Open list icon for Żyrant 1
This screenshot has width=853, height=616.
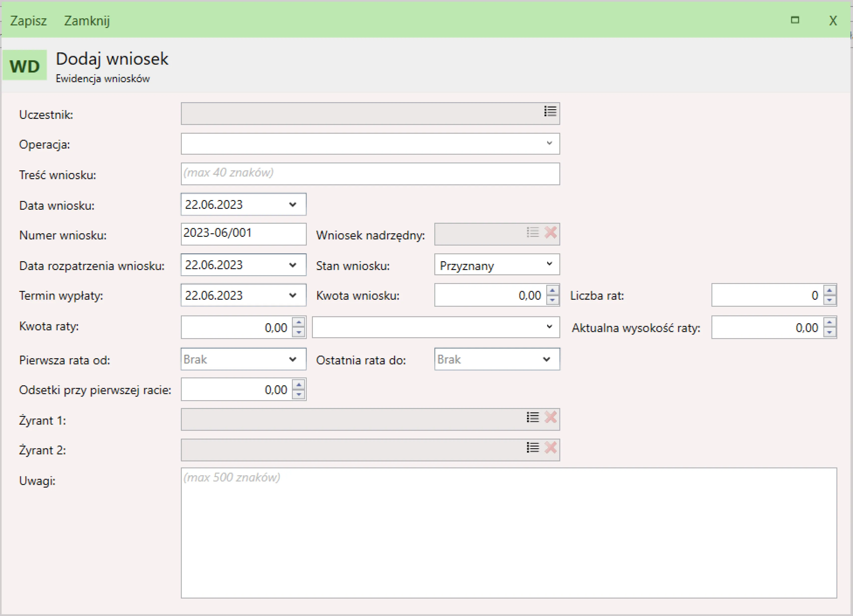tap(533, 417)
